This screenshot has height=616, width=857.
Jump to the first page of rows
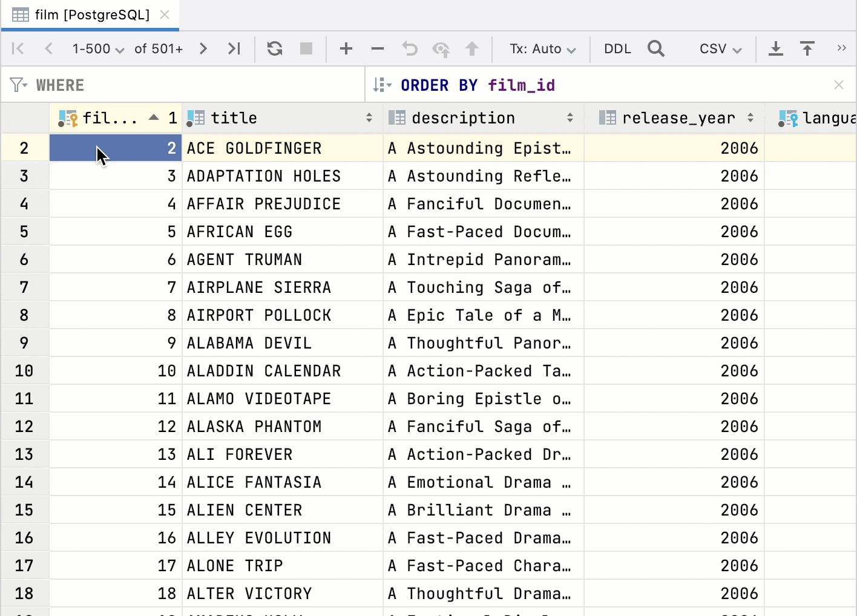click(18, 48)
